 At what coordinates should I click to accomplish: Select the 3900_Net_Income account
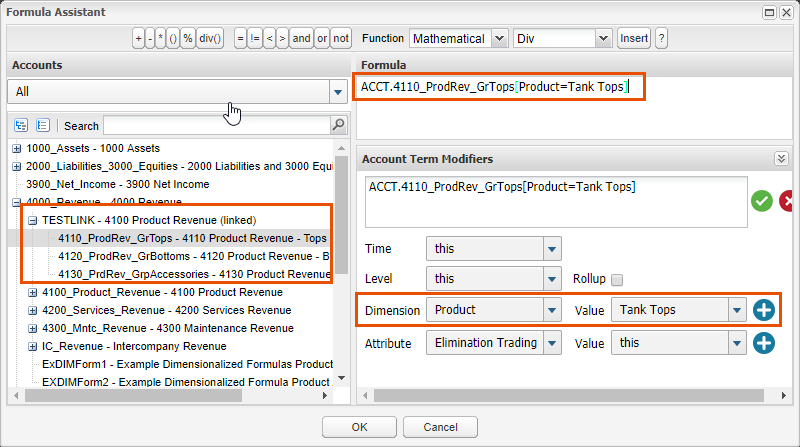coord(117,184)
